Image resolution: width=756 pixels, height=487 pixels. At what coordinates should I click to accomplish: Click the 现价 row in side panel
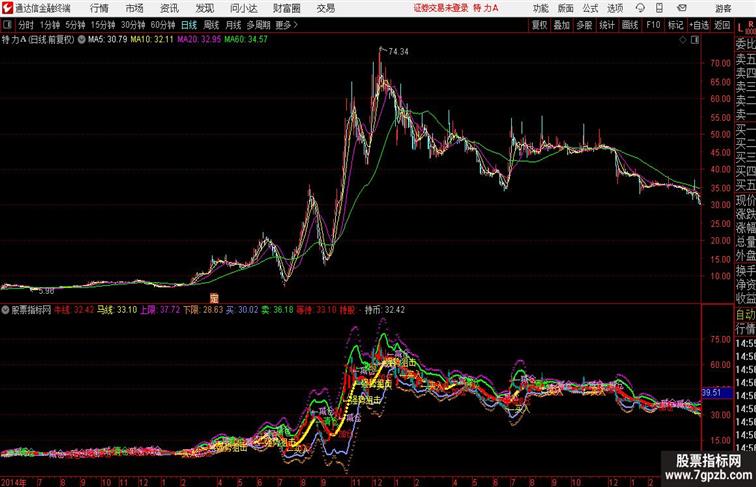coord(745,200)
